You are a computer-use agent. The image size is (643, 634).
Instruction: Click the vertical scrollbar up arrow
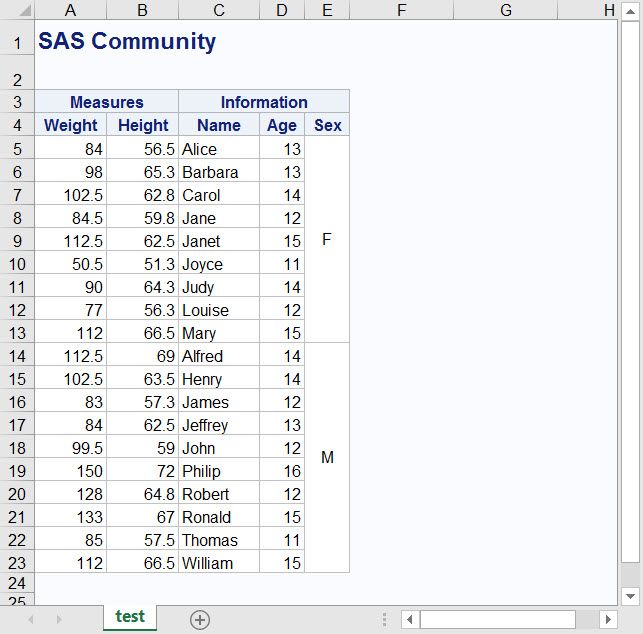click(631, 11)
